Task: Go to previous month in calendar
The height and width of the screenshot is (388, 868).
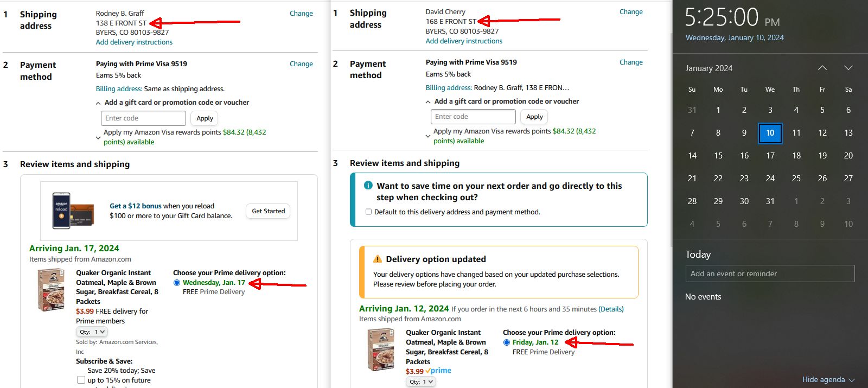Action: 822,68
